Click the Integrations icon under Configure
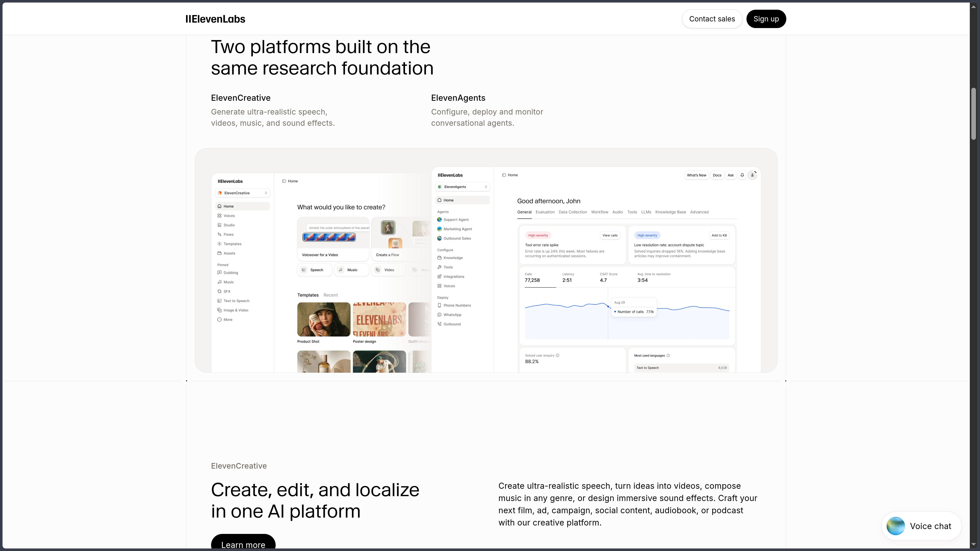 click(439, 277)
